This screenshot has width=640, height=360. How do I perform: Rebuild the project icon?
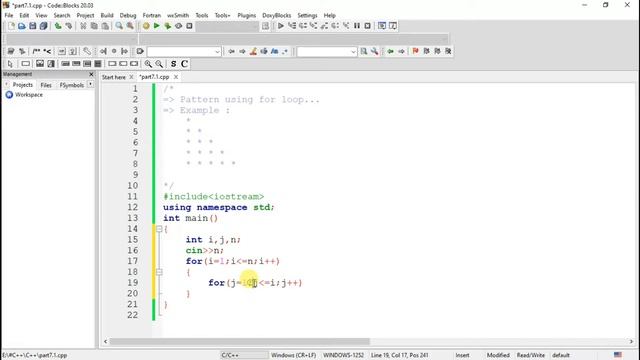coord(178,26)
